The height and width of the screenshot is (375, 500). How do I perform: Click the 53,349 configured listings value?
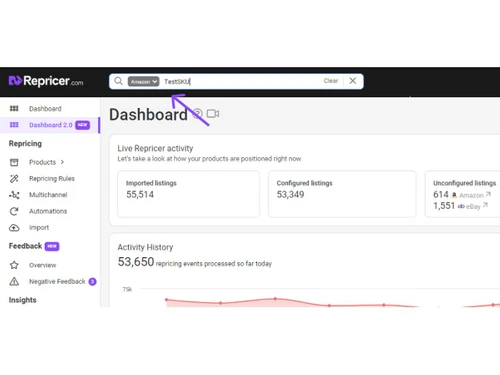pyautogui.click(x=290, y=195)
